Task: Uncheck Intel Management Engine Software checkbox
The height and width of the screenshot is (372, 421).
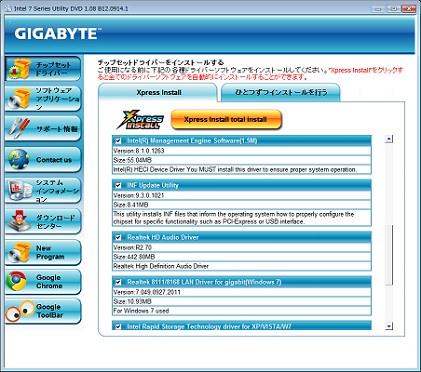Action: coord(118,141)
